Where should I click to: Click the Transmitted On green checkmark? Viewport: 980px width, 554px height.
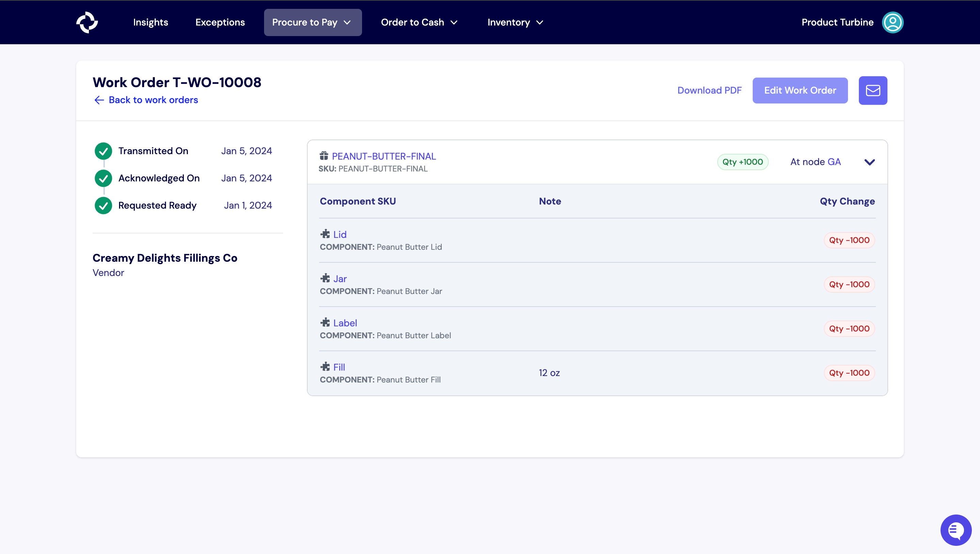[x=103, y=151]
